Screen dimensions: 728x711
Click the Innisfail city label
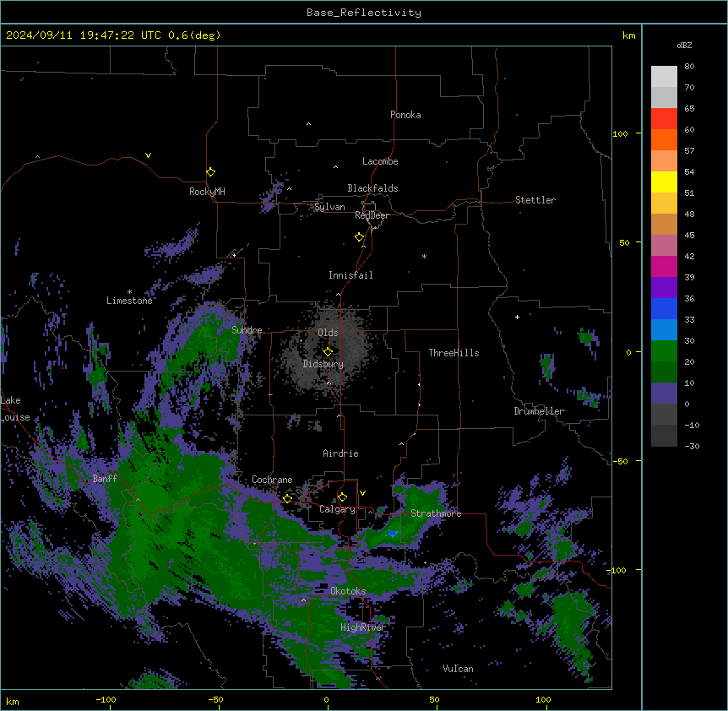350,275
